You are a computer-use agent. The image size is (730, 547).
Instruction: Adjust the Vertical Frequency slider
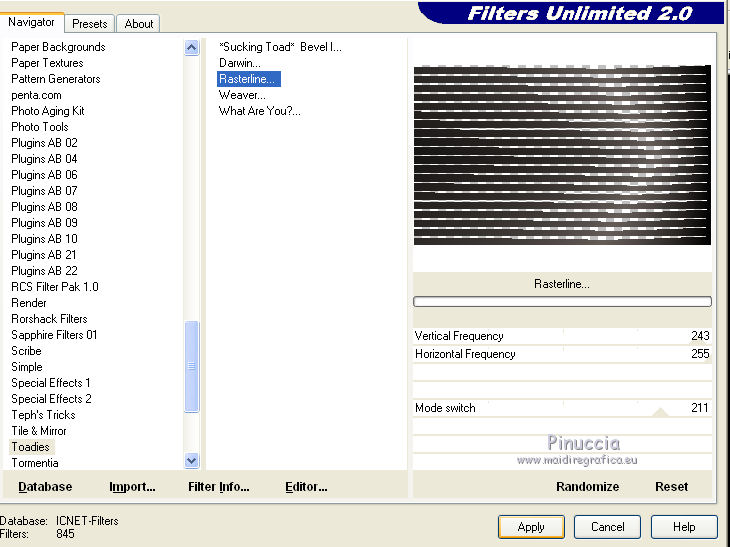click(x=562, y=336)
